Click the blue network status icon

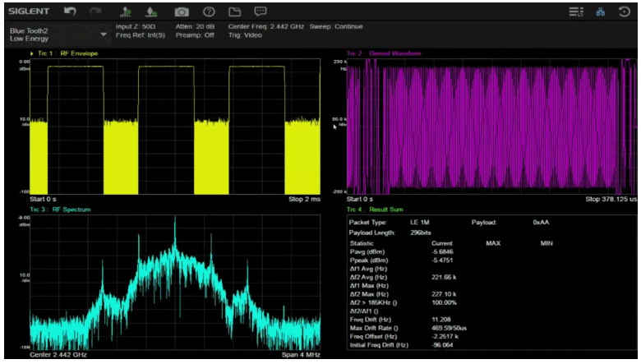(x=601, y=12)
